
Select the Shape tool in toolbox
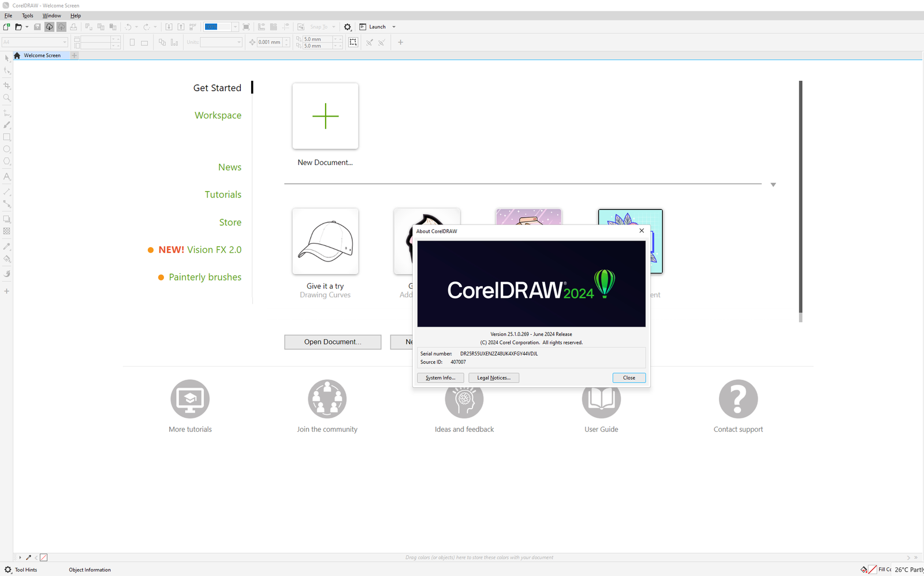7,70
